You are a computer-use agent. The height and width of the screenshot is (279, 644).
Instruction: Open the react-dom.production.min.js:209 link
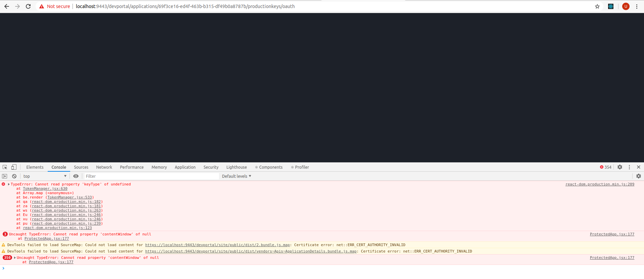point(600,184)
